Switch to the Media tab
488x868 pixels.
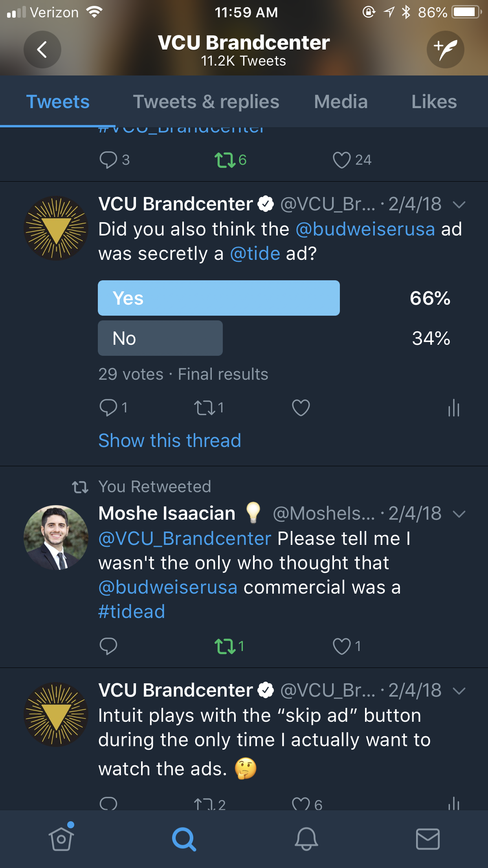pos(341,102)
